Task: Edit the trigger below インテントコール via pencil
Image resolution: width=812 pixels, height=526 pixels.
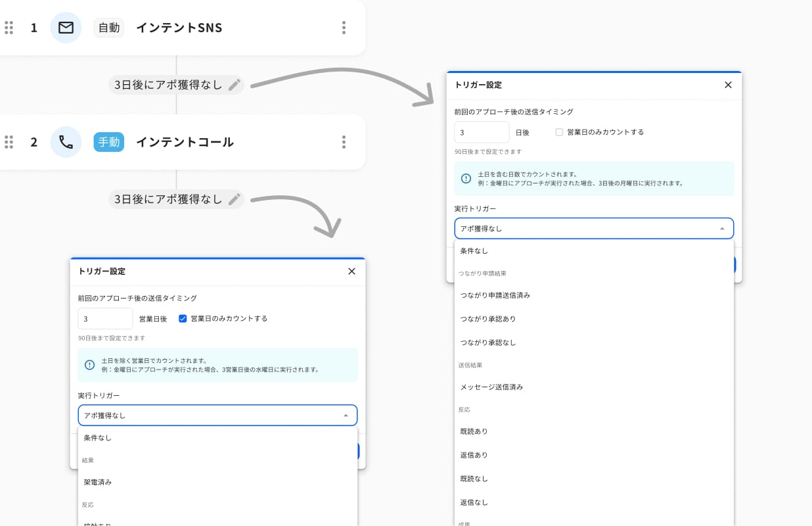Action: [x=235, y=199]
